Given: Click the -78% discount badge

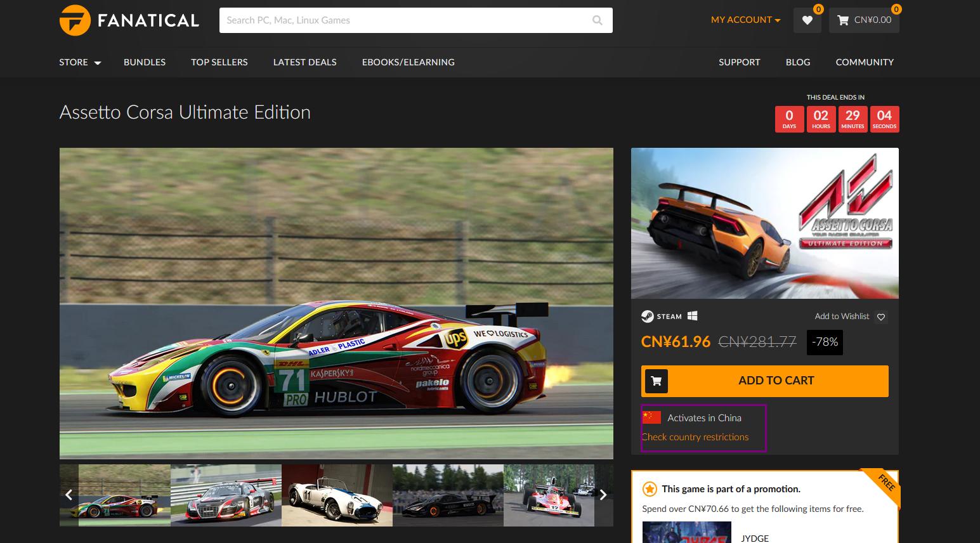Looking at the screenshot, I should coord(825,342).
